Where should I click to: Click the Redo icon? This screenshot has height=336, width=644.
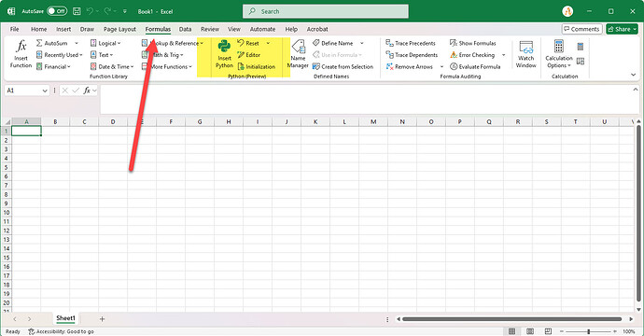(107, 11)
